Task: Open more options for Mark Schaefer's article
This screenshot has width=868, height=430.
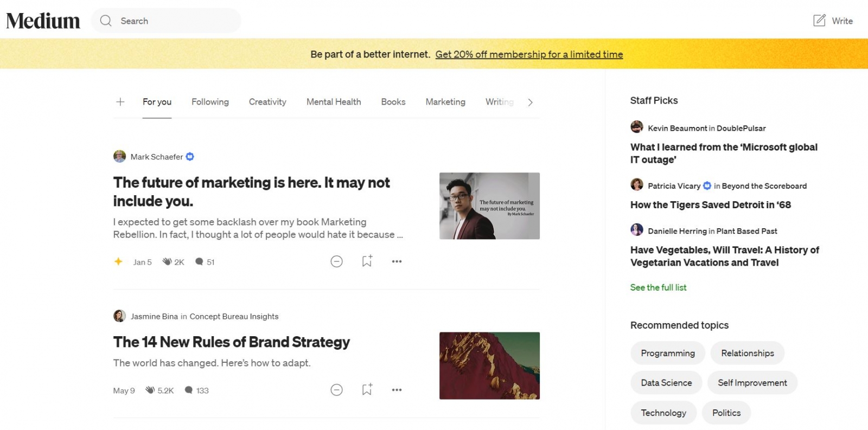Action: (x=397, y=262)
